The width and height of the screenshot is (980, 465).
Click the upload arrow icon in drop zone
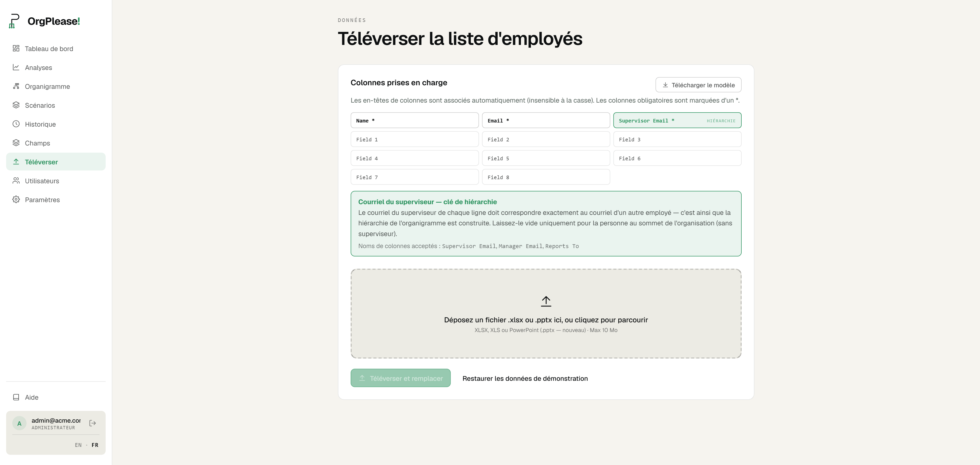click(x=546, y=301)
